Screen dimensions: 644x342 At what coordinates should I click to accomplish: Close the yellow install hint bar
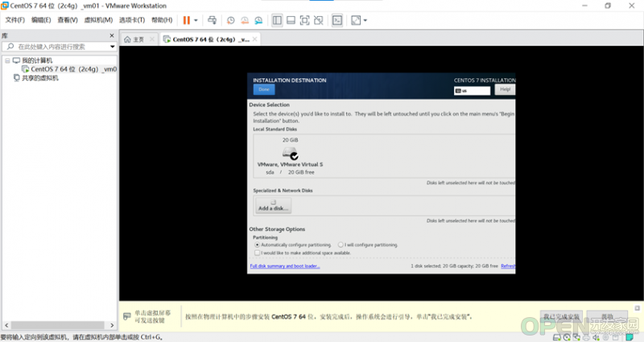(x=637, y=308)
